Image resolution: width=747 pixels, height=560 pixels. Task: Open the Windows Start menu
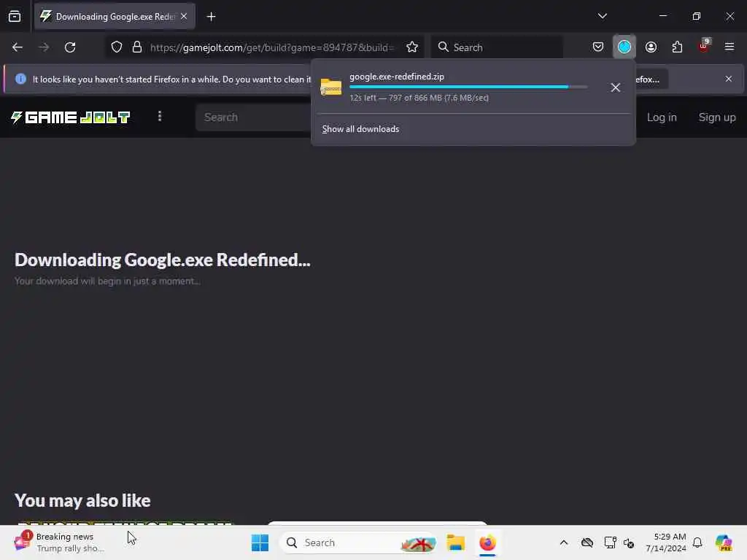[260, 542]
